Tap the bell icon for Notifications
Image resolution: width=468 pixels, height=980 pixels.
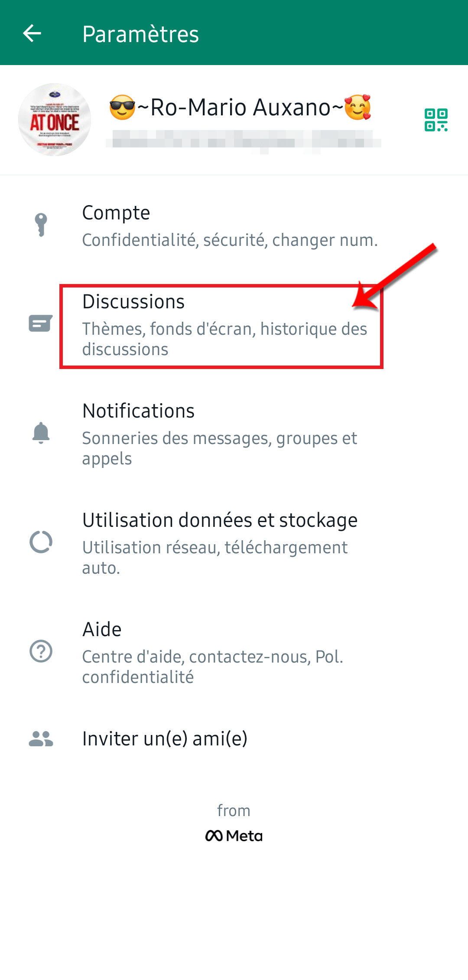pos(41,433)
